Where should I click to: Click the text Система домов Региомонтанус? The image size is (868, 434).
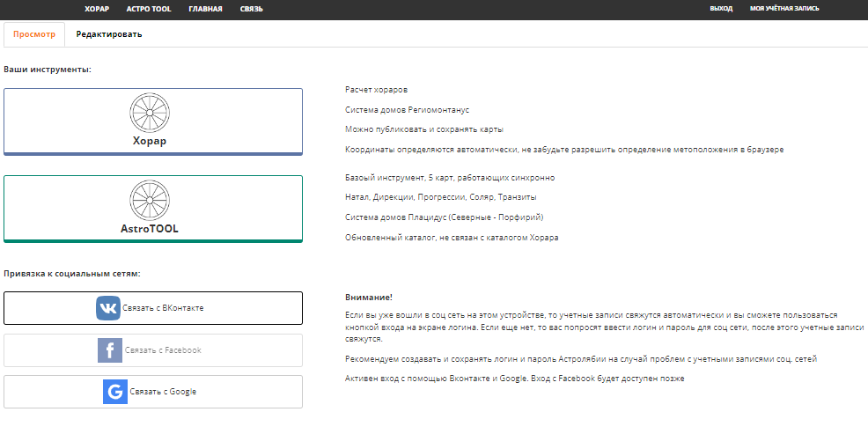(x=407, y=110)
